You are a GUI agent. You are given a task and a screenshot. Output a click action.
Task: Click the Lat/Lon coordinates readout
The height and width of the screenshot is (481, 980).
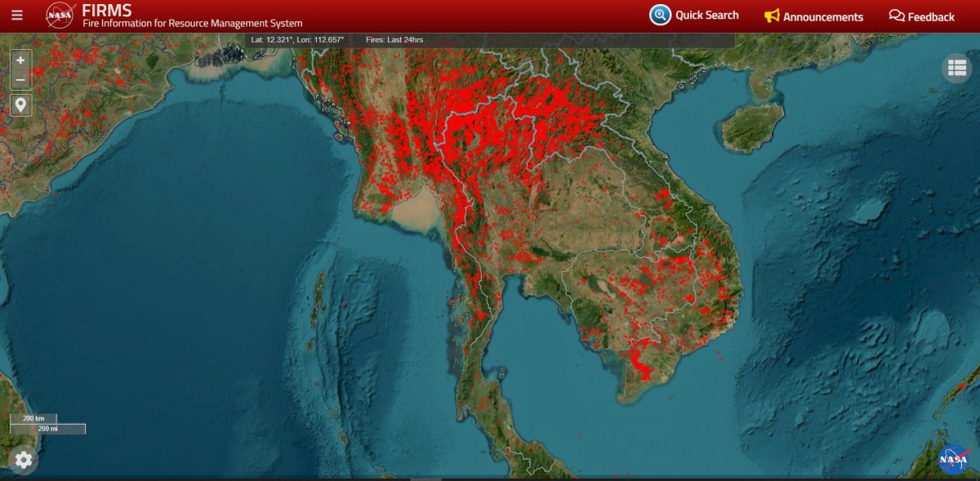[297, 40]
